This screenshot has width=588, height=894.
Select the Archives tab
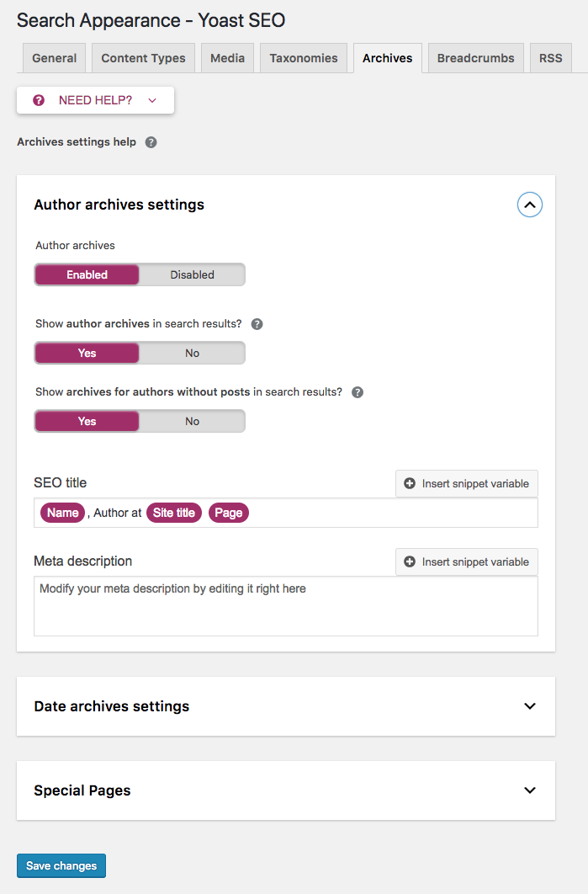(x=388, y=58)
